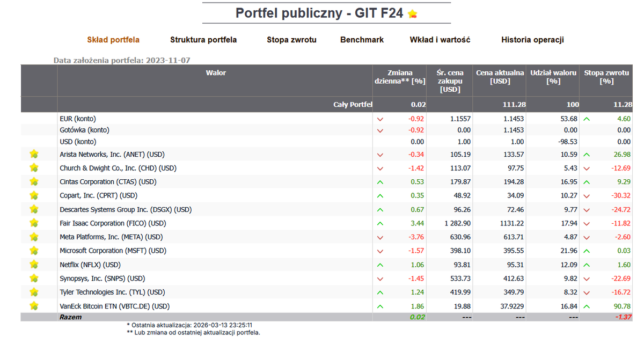The width and height of the screenshot is (644, 337).
Task: Click the star icon for VanEck Bitcoin ETN
Action: click(34, 306)
